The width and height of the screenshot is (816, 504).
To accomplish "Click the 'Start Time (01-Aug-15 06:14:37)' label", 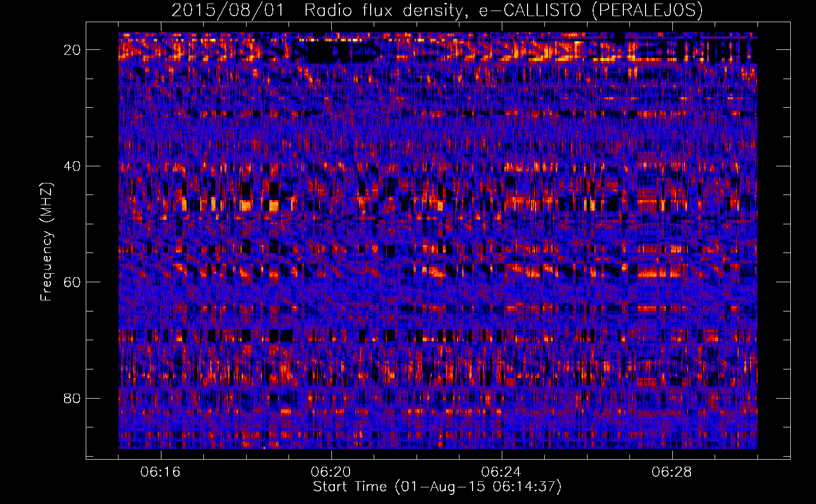I will 437,487.
